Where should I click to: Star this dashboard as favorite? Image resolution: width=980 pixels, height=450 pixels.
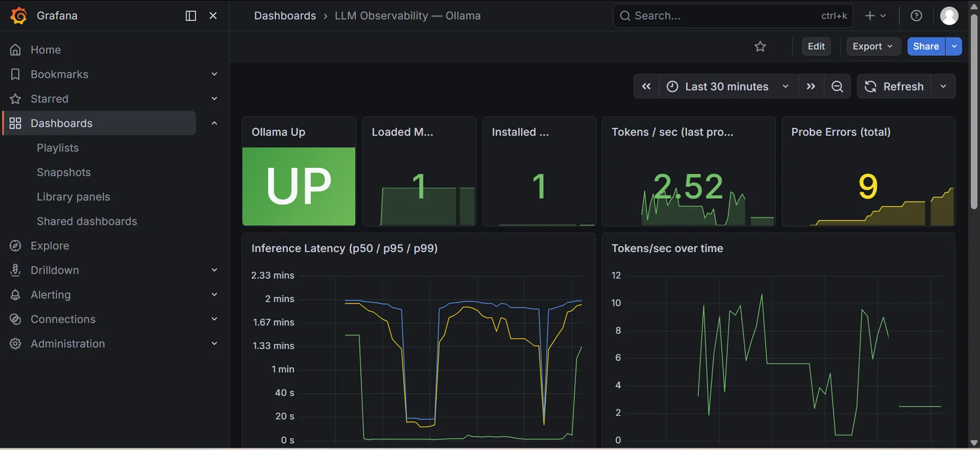coord(760,47)
